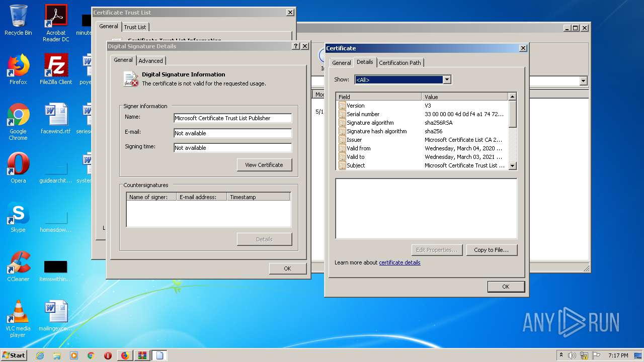Click Internet Explorer taskbar icon
644x362 pixels.
[x=40, y=355]
